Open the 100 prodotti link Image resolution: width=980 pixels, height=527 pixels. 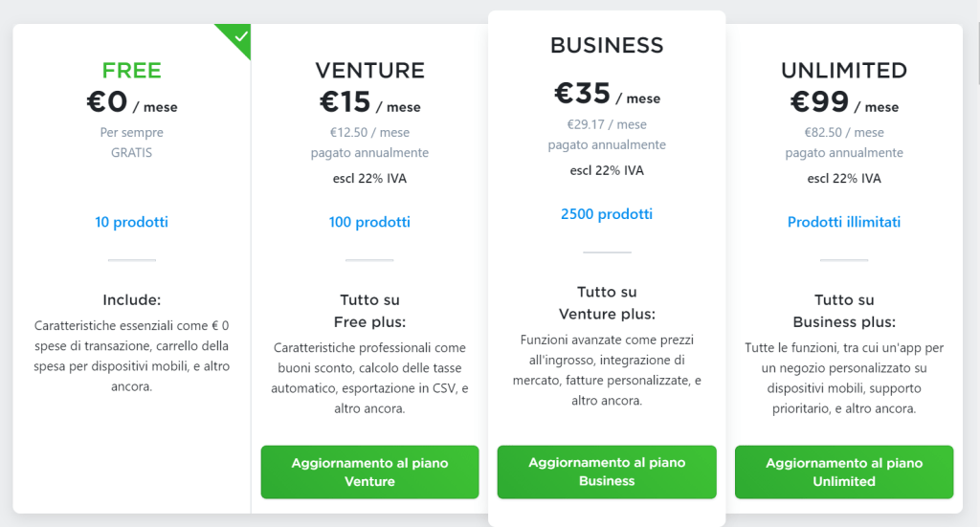pyautogui.click(x=369, y=222)
